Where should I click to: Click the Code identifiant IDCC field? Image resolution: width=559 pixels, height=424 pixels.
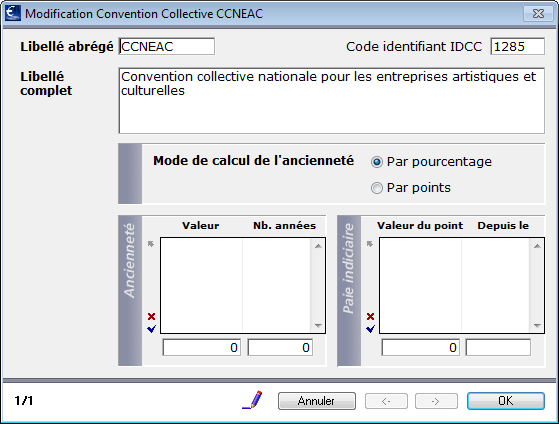517,46
